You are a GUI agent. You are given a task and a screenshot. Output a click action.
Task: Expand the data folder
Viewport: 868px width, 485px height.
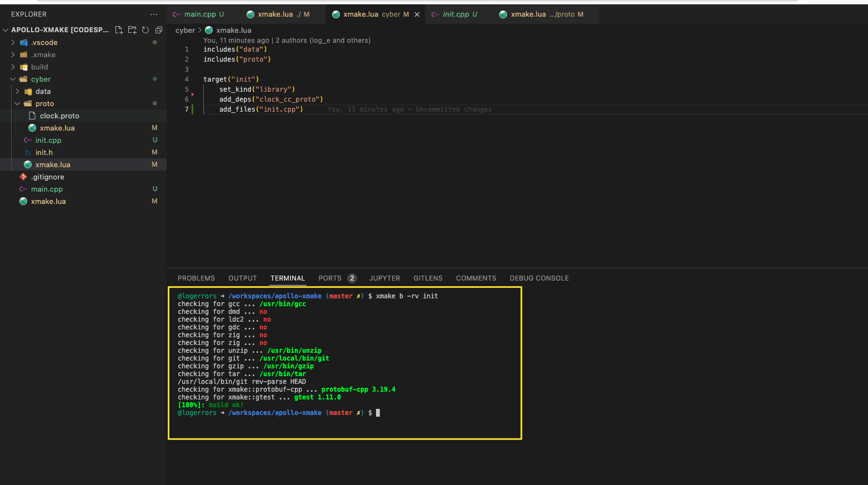point(18,91)
